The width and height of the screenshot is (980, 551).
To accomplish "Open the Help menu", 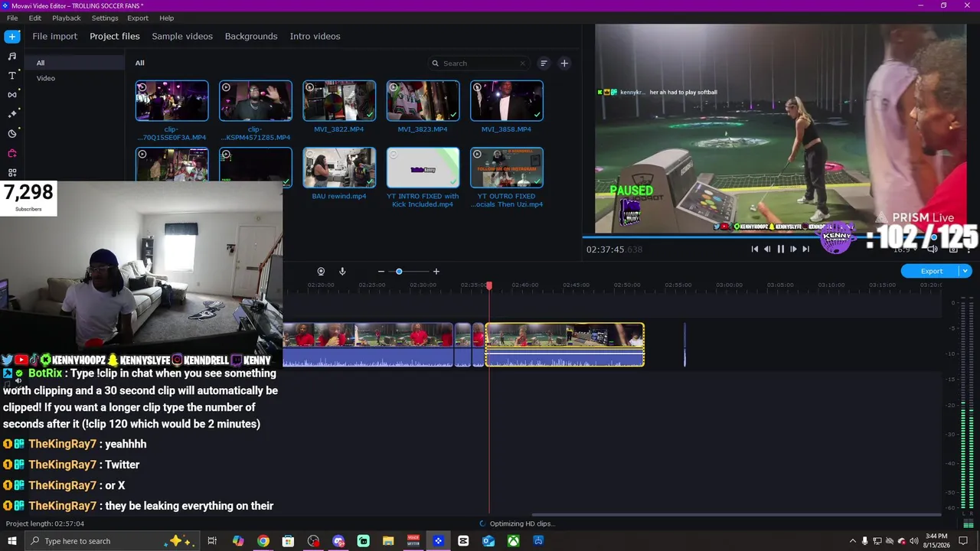I will [x=167, y=18].
